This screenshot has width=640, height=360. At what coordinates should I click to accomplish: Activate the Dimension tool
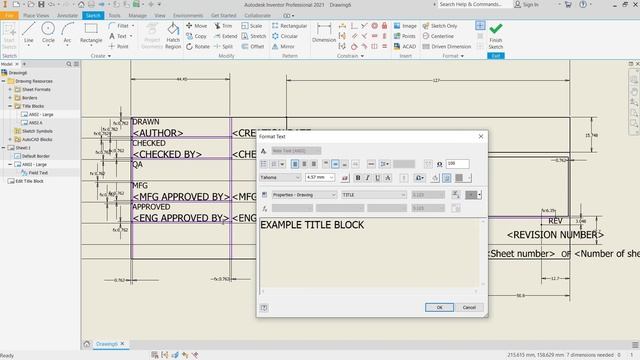324,33
